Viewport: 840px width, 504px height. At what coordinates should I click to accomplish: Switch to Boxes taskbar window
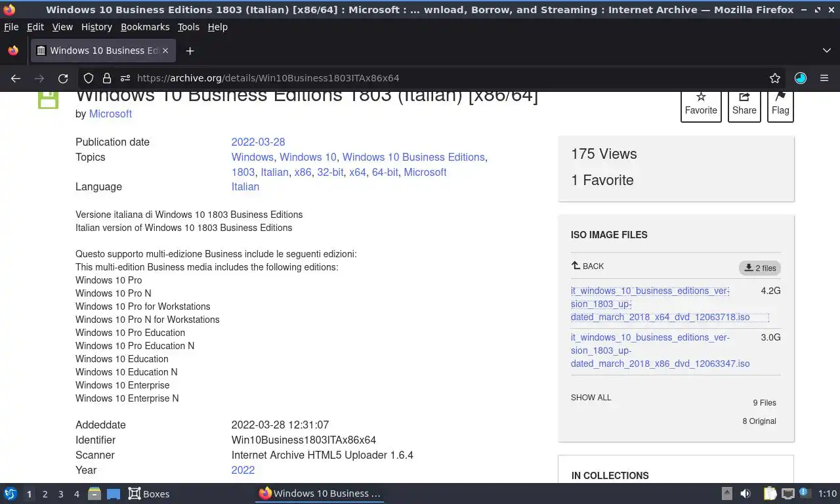(149, 493)
